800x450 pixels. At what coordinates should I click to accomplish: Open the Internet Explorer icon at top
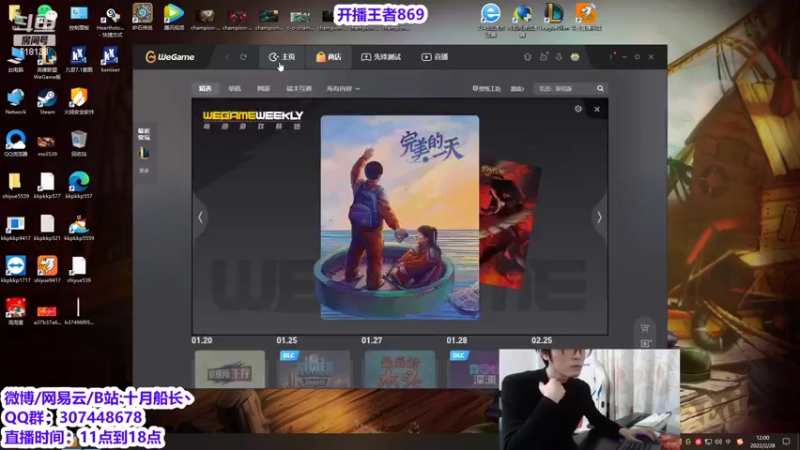[x=490, y=18]
